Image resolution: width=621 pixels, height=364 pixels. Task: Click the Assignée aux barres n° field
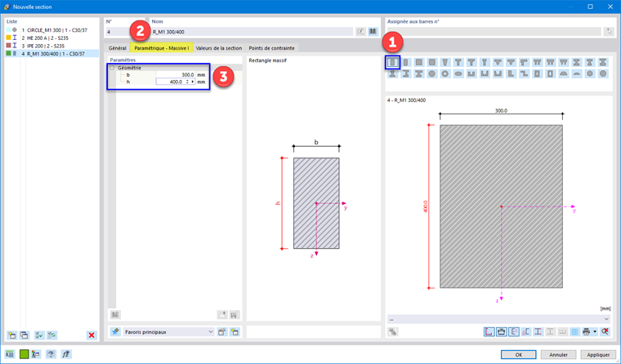[x=494, y=32]
